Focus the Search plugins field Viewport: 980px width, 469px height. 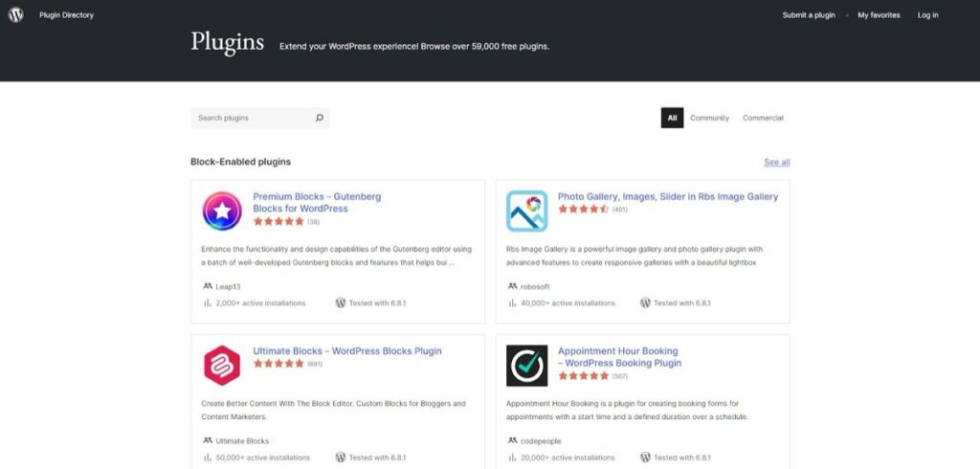[x=260, y=118]
